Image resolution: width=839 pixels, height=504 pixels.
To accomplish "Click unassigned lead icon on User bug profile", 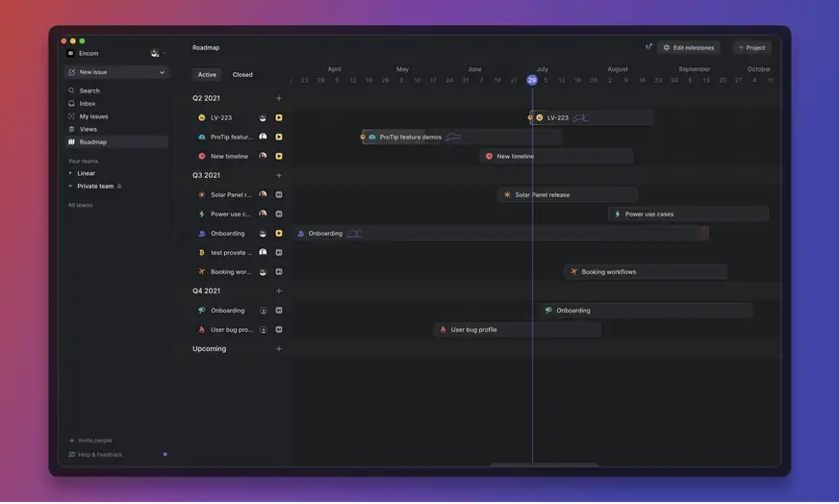I will (x=264, y=330).
